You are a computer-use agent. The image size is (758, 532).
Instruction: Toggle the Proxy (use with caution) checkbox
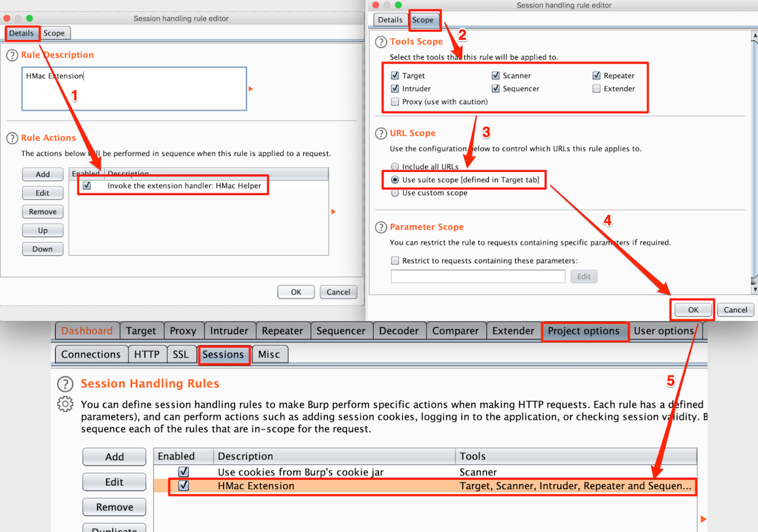coord(395,102)
